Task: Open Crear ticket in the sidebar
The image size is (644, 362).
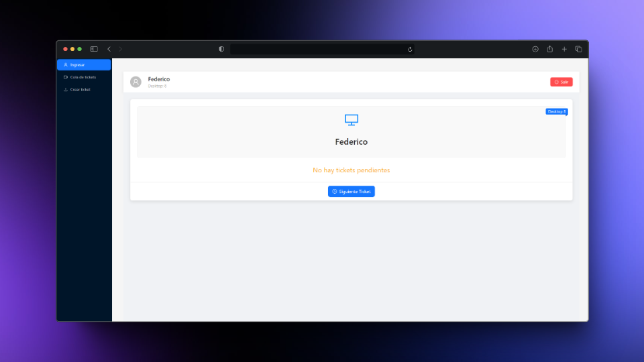Action: pos(80,89)
